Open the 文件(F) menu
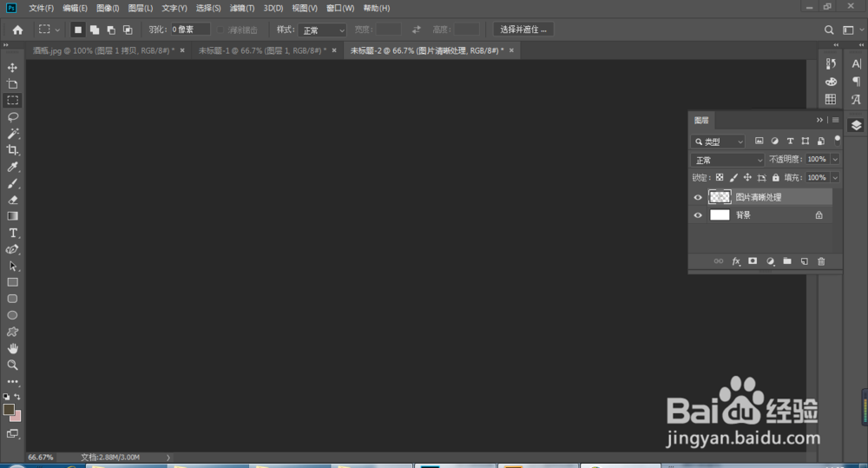868x468 pixels. pyautogui.click(x=41, y=9)
